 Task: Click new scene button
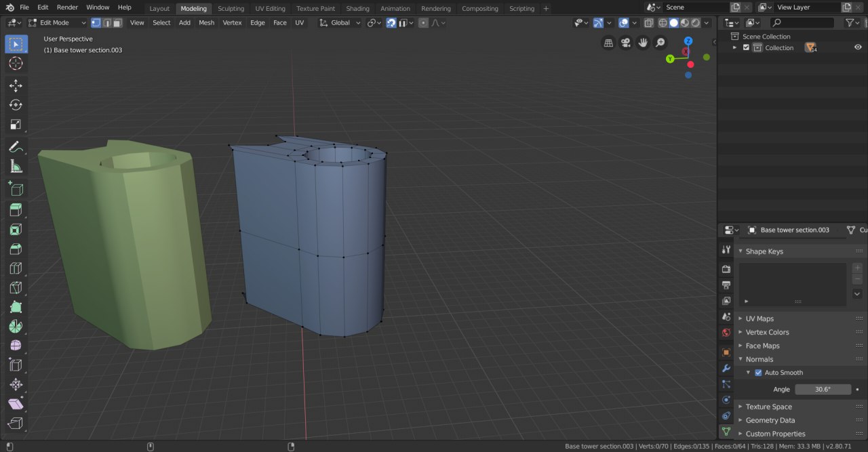(735, 7)
